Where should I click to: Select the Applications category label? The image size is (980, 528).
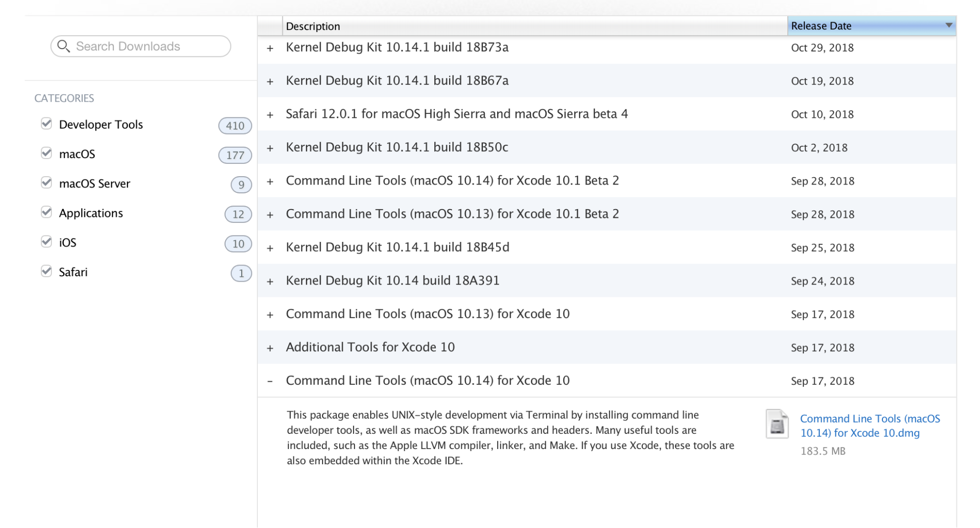[91, 213]
